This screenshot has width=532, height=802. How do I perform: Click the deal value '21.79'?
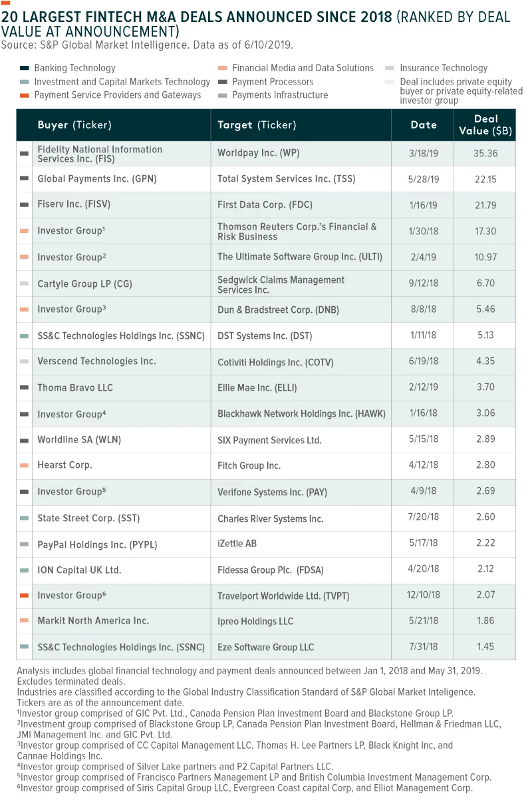[x=484, y=205]
